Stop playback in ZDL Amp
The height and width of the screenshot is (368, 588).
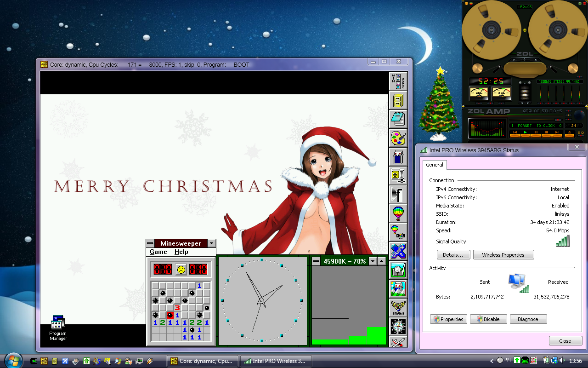click(547, 134)
